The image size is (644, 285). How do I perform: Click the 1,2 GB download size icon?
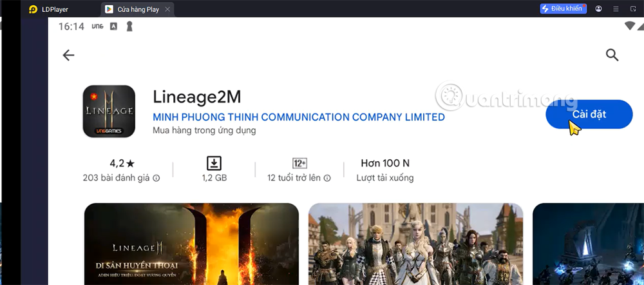point(214,163)
